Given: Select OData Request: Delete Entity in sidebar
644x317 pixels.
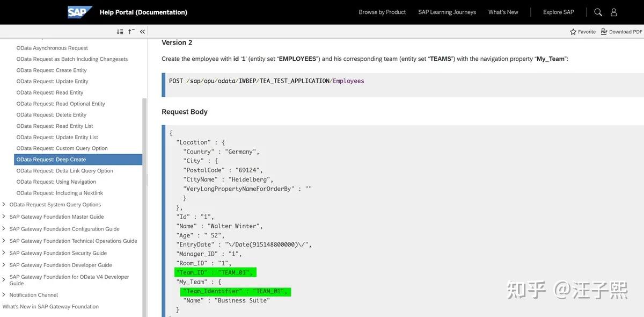Looking at the screenshot, I should (x=52, y=114).
